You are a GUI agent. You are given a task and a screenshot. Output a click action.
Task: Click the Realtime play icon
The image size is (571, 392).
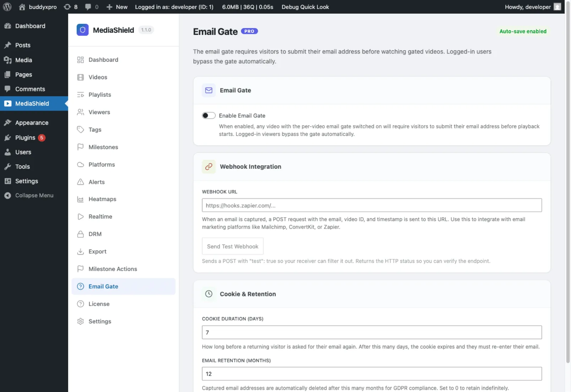click(81, 217)
